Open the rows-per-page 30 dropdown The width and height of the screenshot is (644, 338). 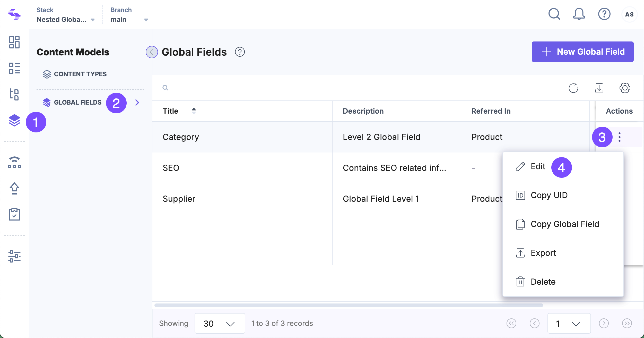point(220,323)
